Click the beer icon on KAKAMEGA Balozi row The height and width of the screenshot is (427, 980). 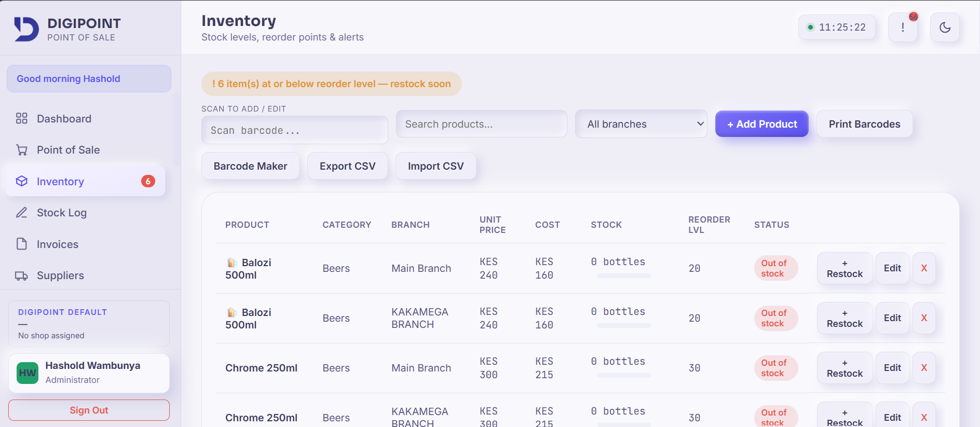click(232, 312)
